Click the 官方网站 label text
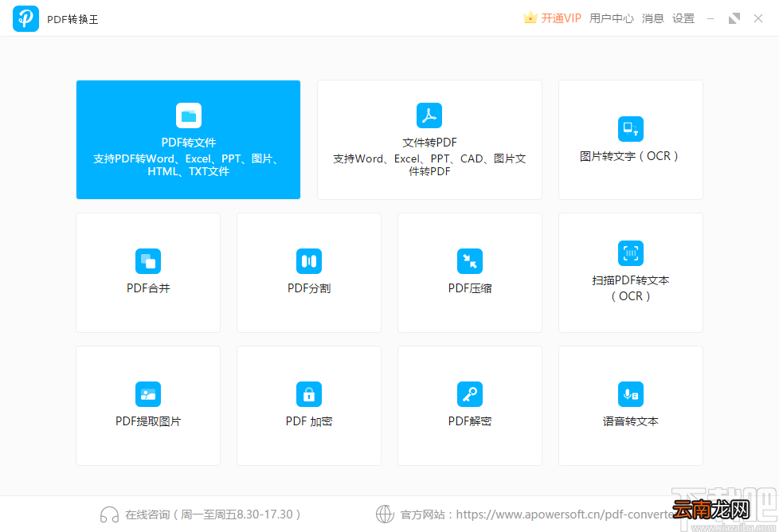The image size is (779, 532). click(x=423, y=514)
